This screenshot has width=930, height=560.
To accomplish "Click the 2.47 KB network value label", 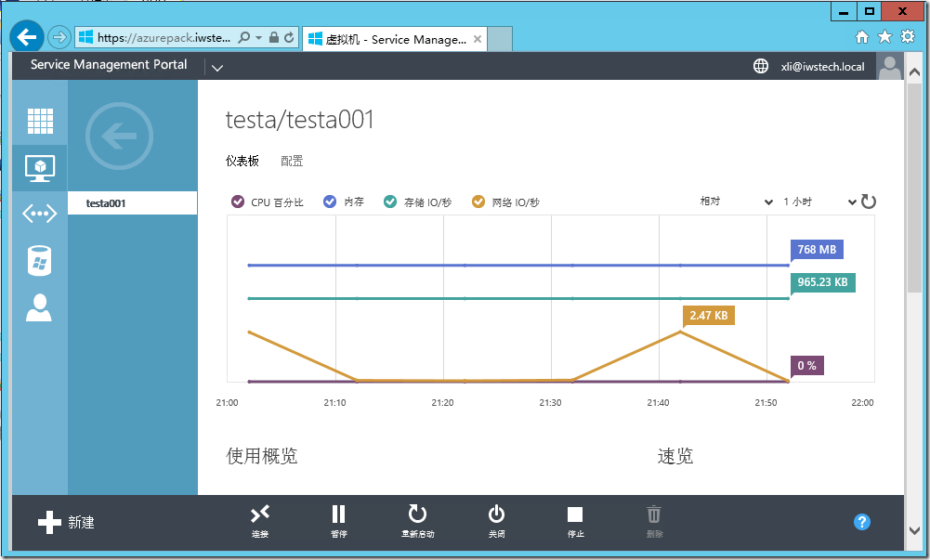I will pos(709,315).
